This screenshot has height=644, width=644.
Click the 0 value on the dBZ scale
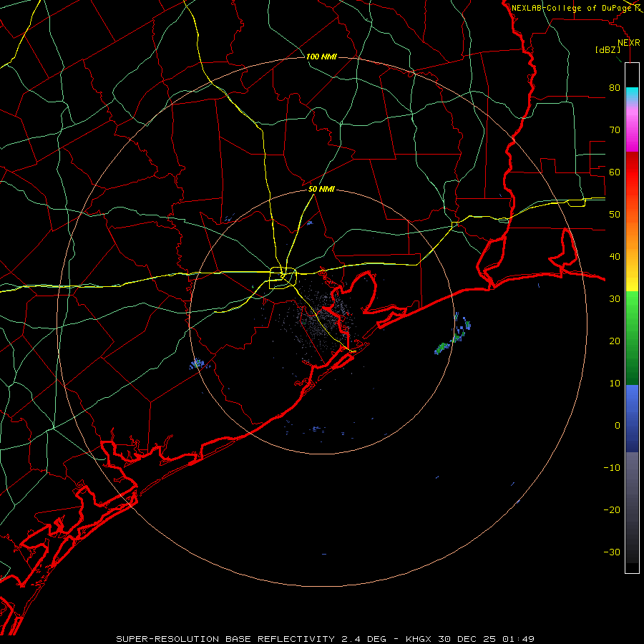tap(618, 426)
